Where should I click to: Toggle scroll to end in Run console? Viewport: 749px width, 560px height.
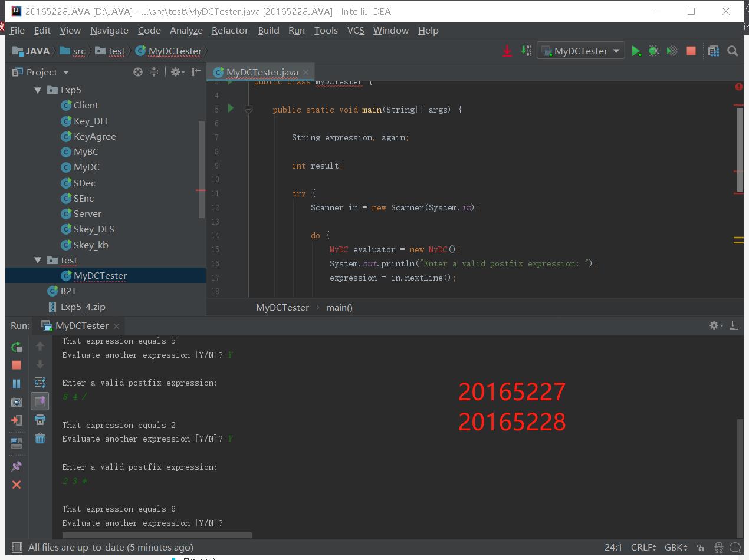click(40, 401)
